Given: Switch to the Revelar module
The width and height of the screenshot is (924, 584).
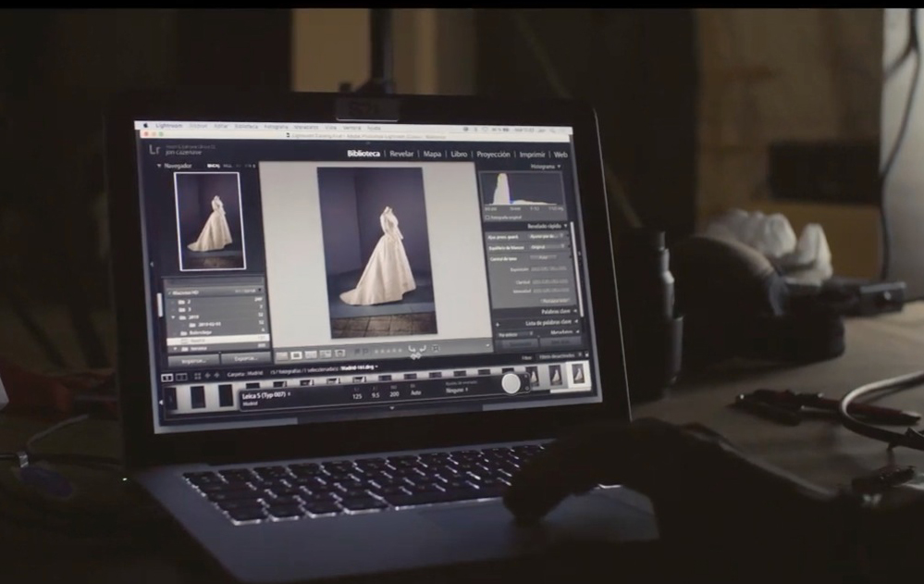Looking at the screenshot, I should pos(401,154).
